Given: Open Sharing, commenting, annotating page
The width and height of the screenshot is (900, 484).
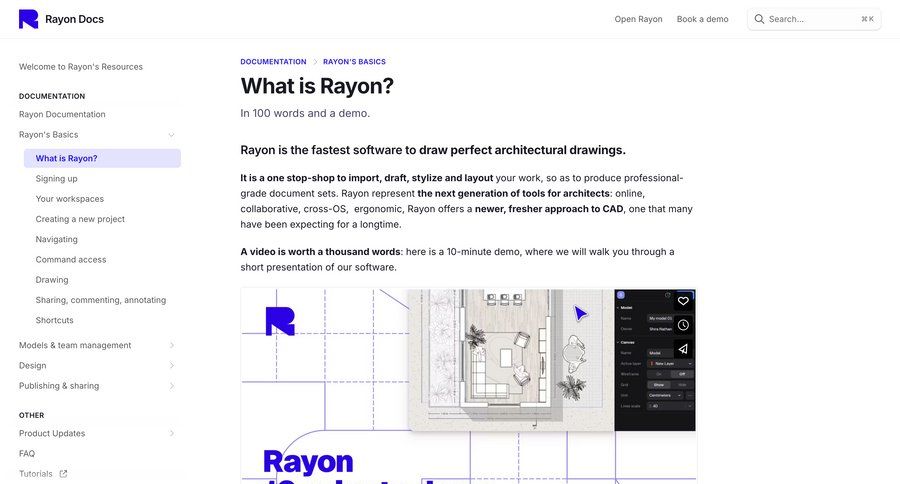Looking at the screenshot, I should pyautogui.click(x=100, y=300).
